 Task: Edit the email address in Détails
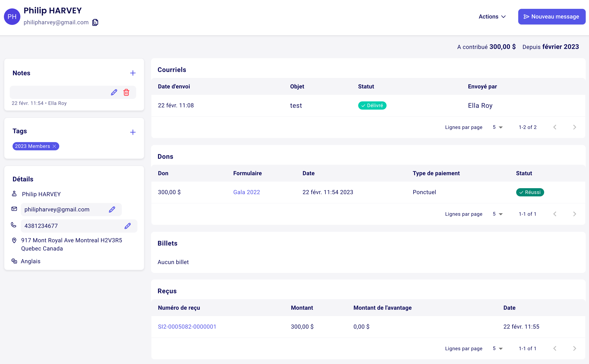pyautogui.click(x=112, y=209)
